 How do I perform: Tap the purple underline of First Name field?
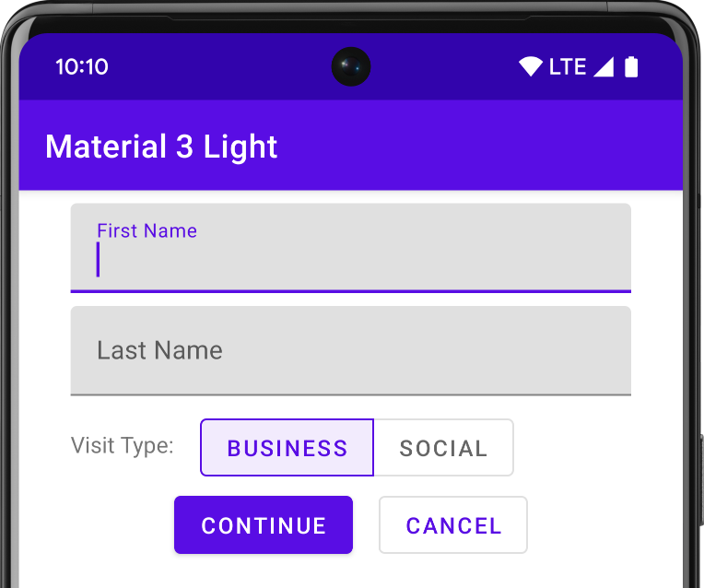(350, 291)
